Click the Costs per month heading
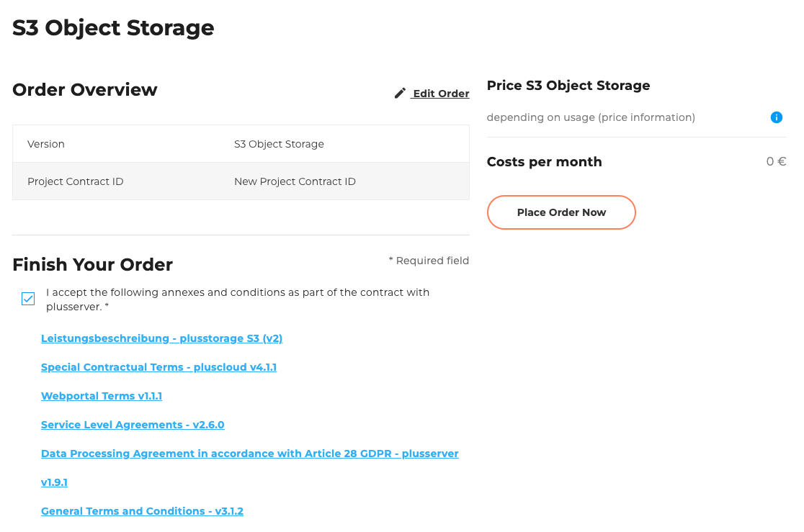The height and width of the screenshot is (532, 804). (x=545, y=161)
